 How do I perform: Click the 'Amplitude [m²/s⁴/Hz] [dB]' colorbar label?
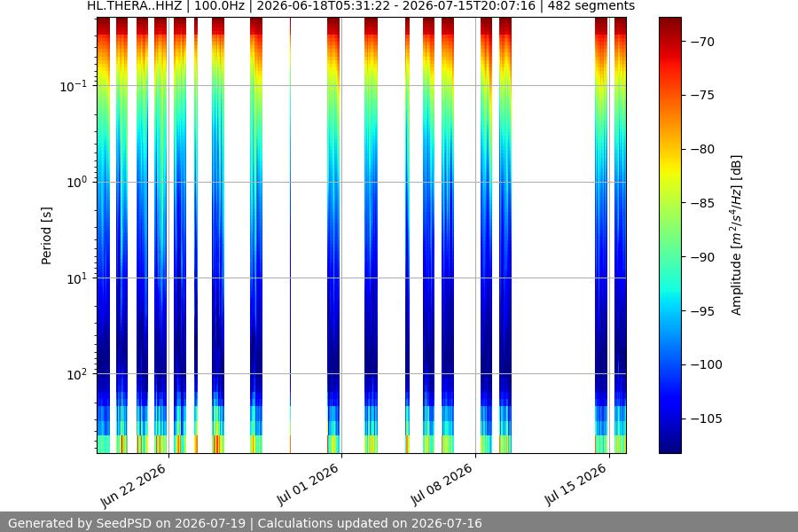737,235
